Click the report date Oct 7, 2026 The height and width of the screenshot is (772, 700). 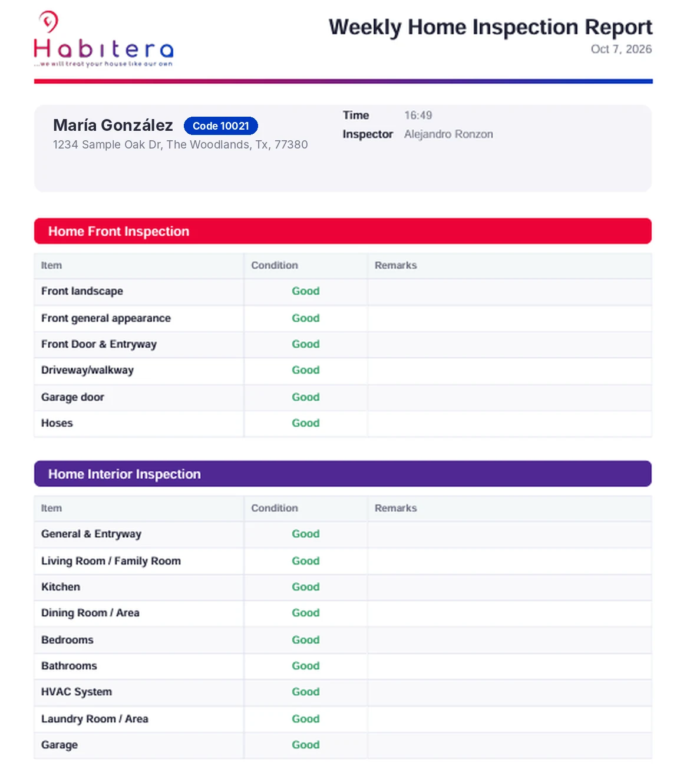621,49
